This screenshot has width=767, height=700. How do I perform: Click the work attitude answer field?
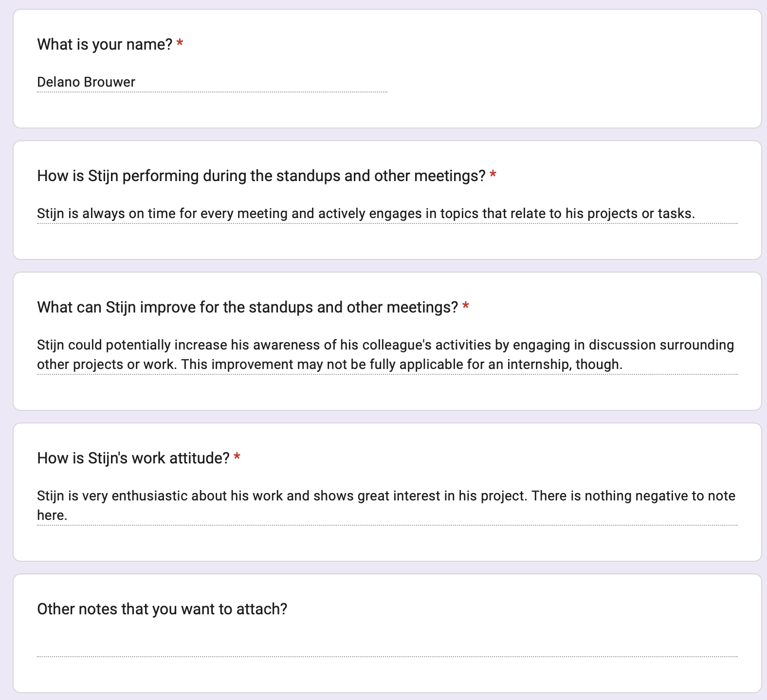tap(384, 504)
